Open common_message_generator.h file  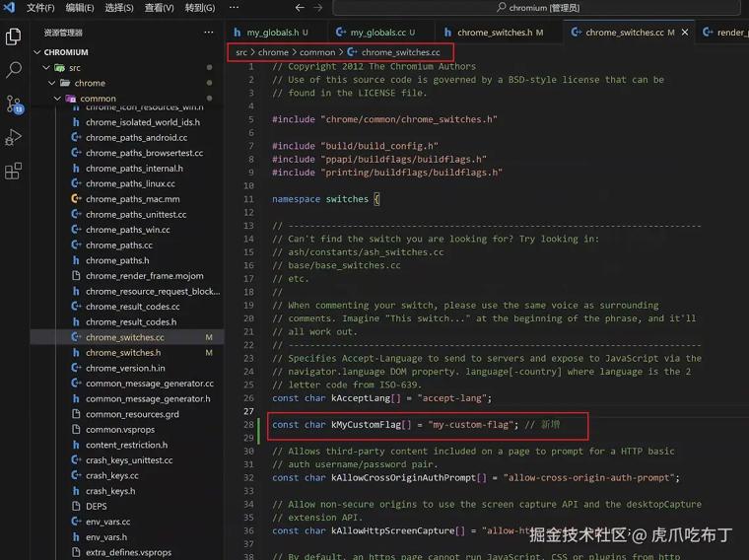tap(148, 398)
